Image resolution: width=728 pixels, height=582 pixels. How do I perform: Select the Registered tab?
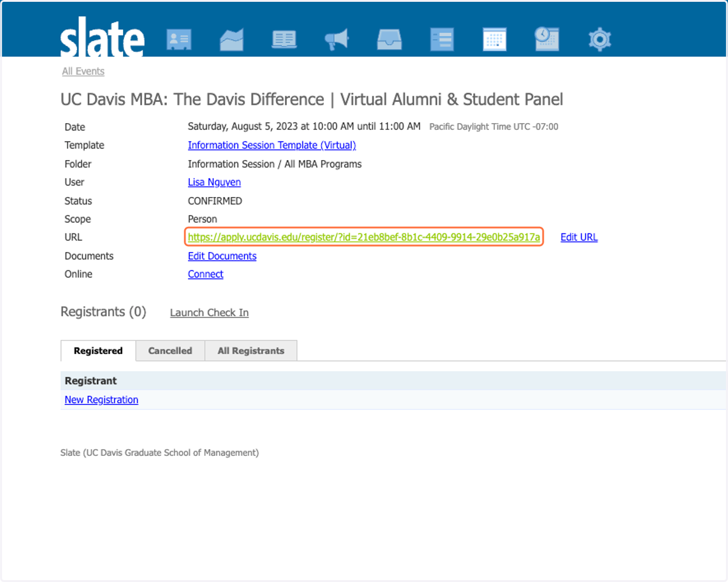98,351
